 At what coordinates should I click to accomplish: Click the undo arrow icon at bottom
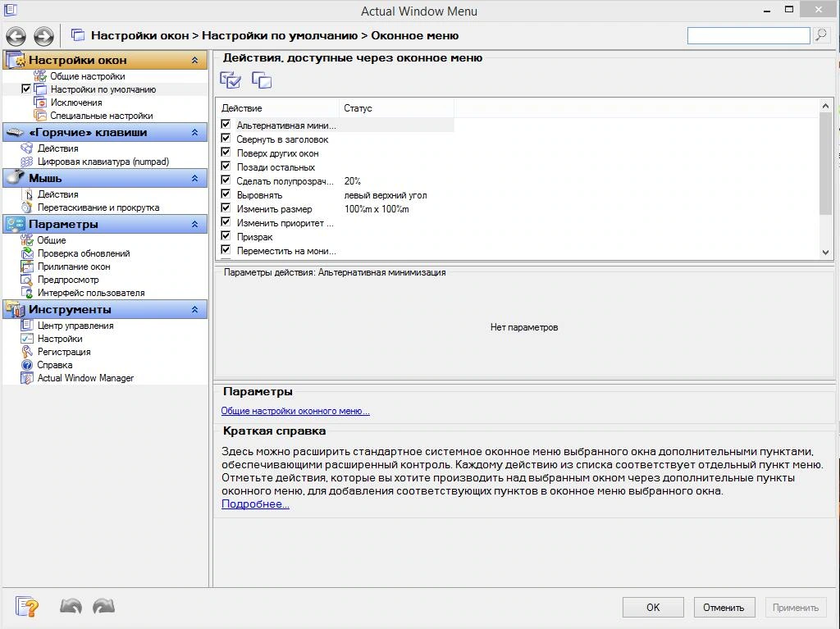(71, 607)
